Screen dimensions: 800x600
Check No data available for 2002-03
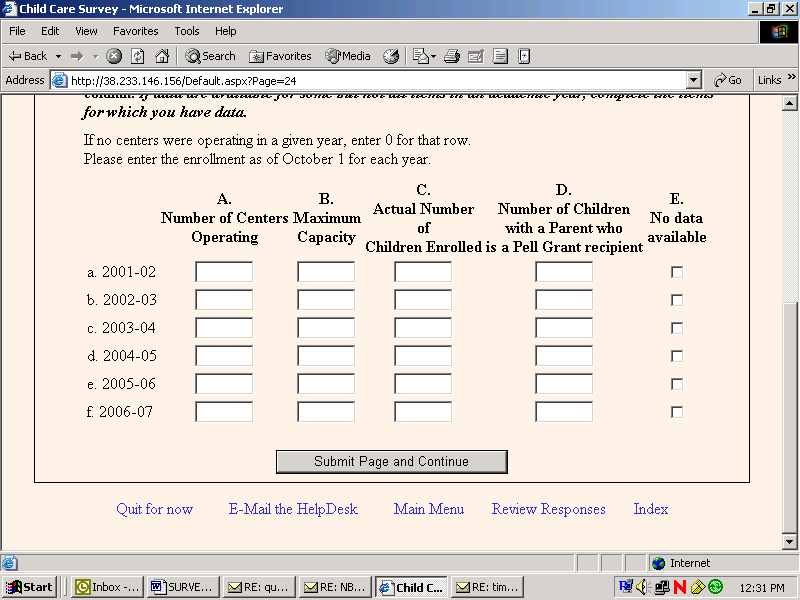pyautogui.click(x=677, y=300)
